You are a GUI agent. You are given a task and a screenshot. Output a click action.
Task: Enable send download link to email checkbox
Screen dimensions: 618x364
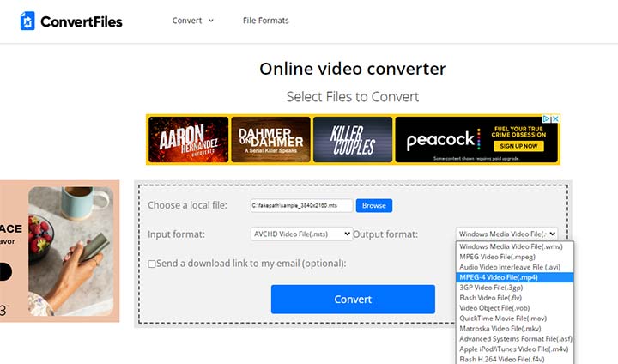point(152,264)
